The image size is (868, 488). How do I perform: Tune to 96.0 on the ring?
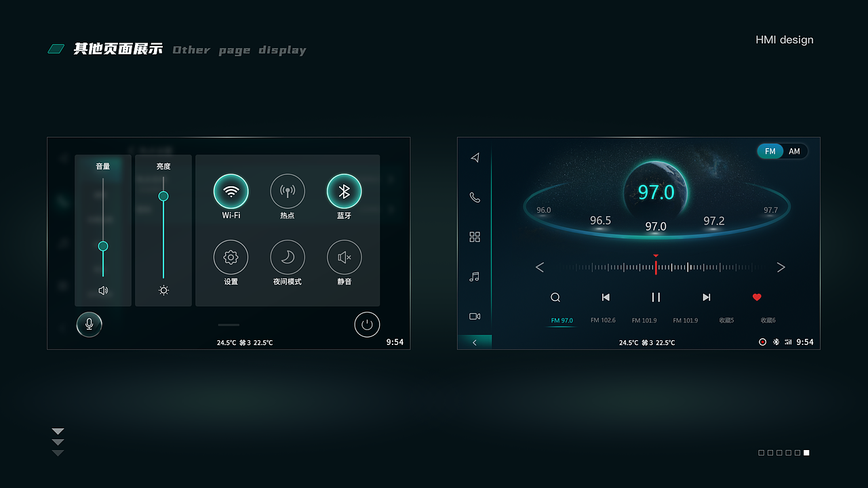(x=544, y=210)
